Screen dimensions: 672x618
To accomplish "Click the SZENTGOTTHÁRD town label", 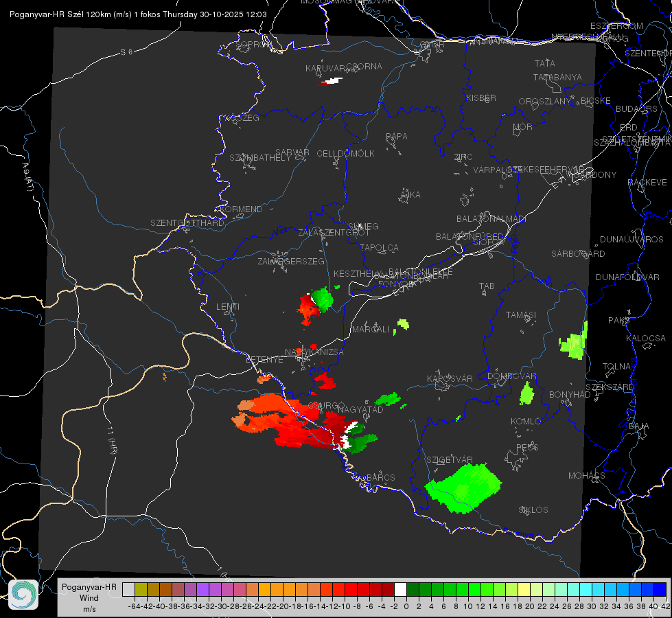I will pos(187,223).
